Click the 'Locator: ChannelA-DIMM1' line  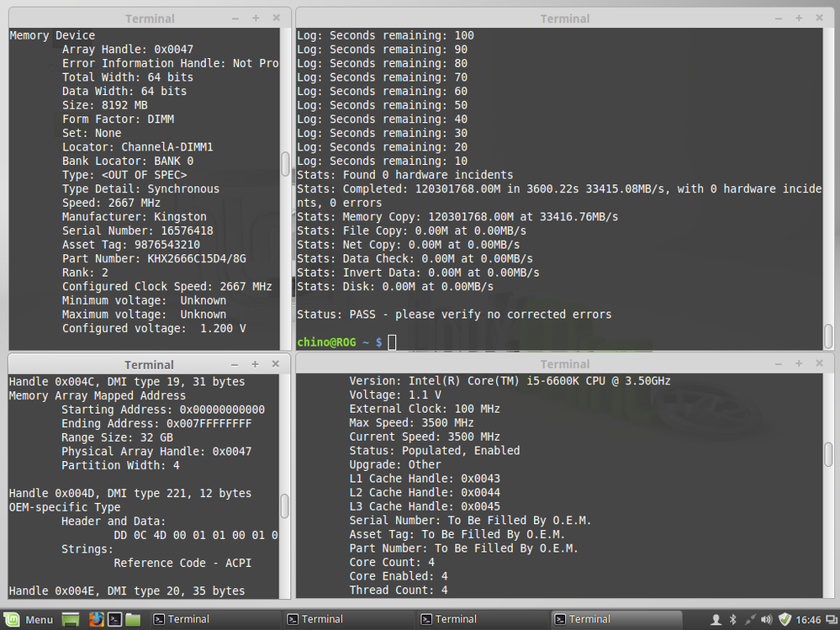click(x=138, y=147)
